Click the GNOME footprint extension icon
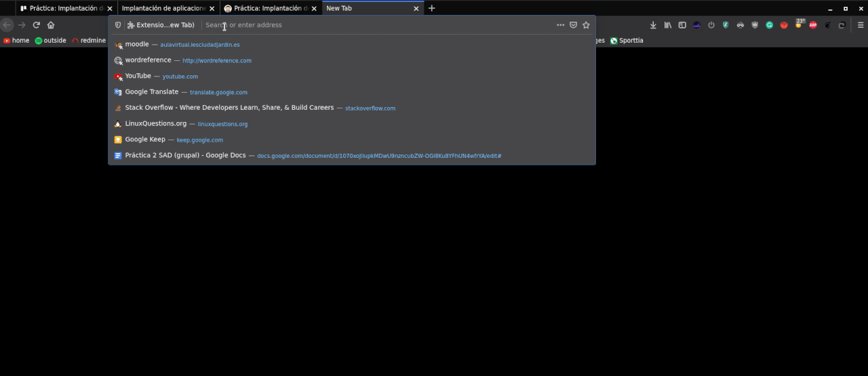Viewport: 868px width, 376px height. coord(827,25)
